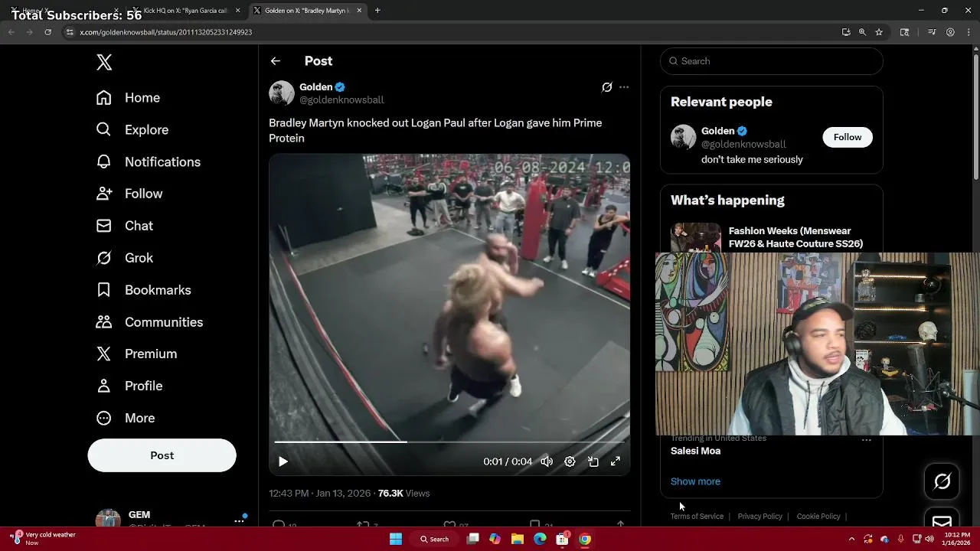Seek using the video progress bar
The width and height of the screenshot is (980, 551).
pyautogui.click(x=449, y=442)
